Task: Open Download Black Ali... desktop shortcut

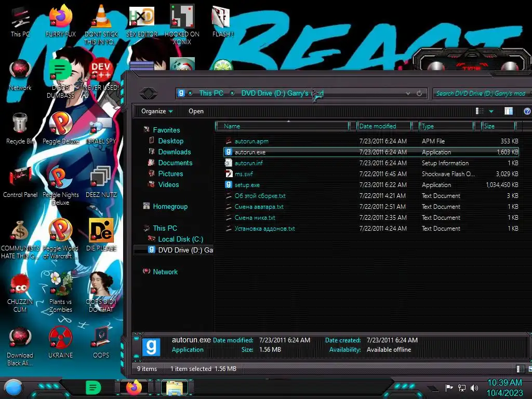Action: point(20,347)
